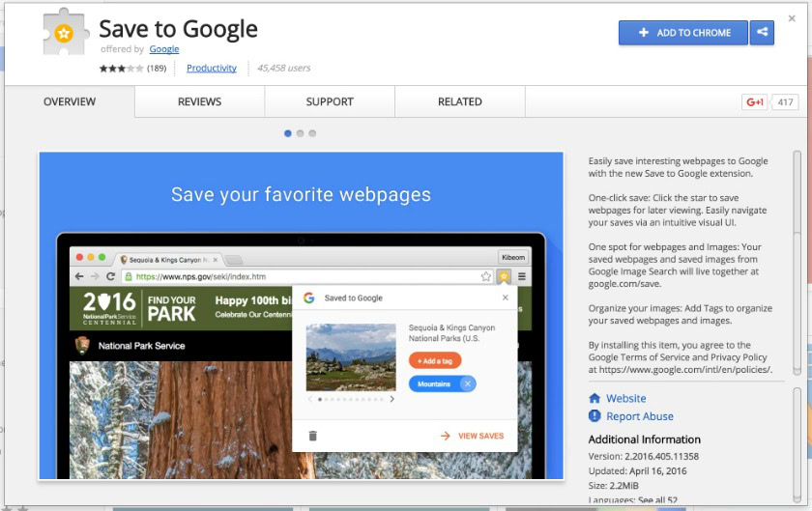The width and height of the screenshot is (812, 511).
Task: Select the second screenshot carousel dot
Action: pyautogui.click(x=300, y=133)
